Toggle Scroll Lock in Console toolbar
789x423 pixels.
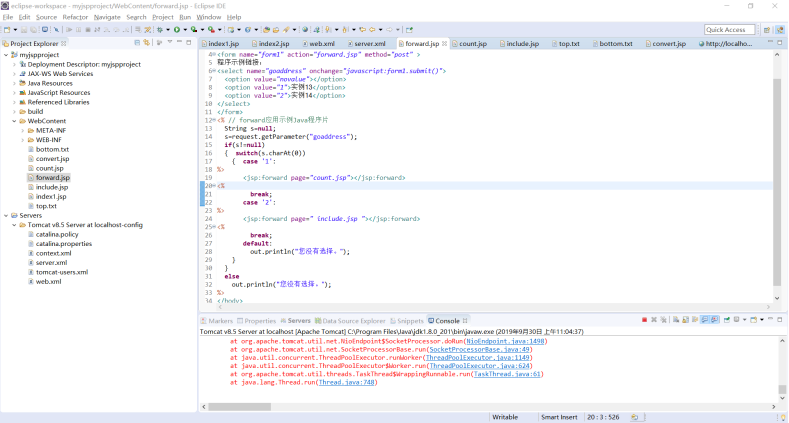click(x=685, y=320)
